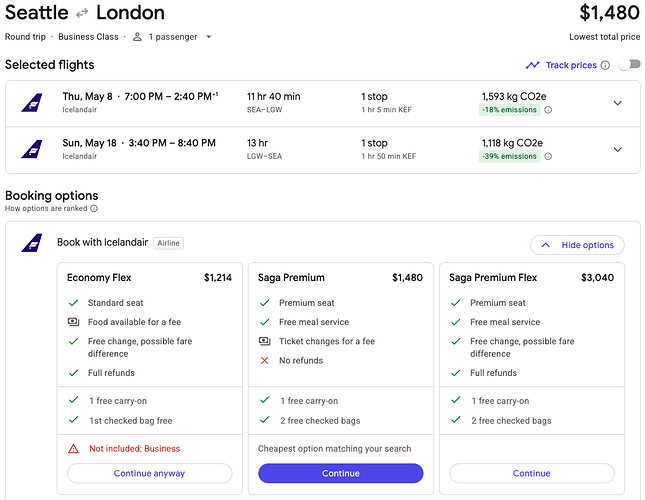
Task: Click the Icelandair logo on the May 8 flight
Action: tap(32, 103)
